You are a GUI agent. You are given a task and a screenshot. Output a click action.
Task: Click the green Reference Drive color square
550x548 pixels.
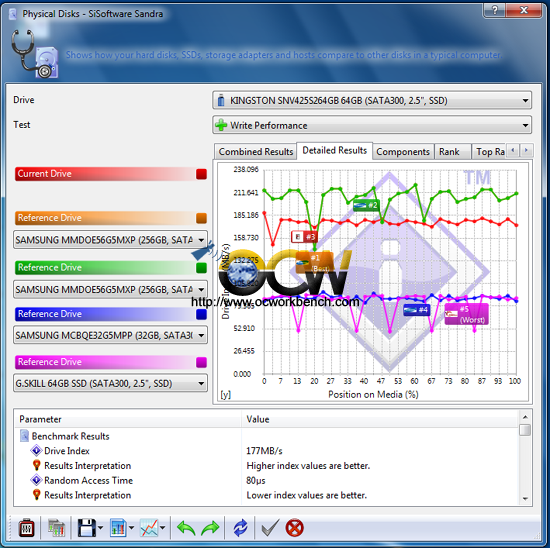pos(201,268)
